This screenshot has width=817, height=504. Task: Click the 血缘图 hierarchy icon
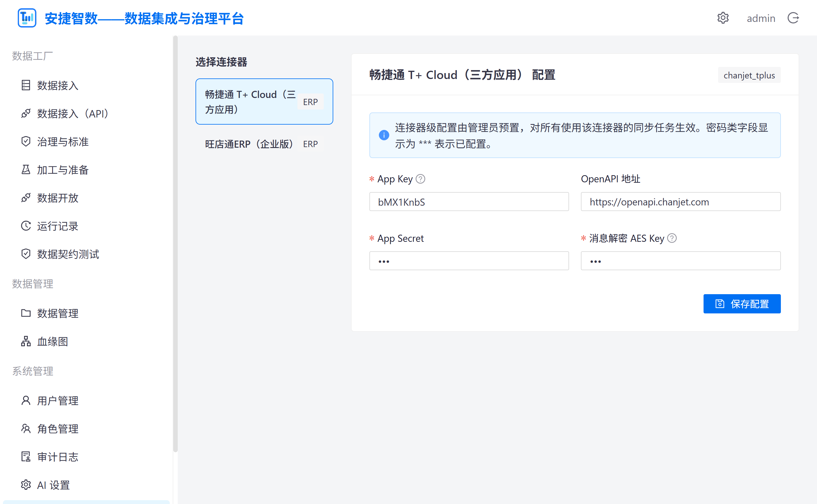26,341
